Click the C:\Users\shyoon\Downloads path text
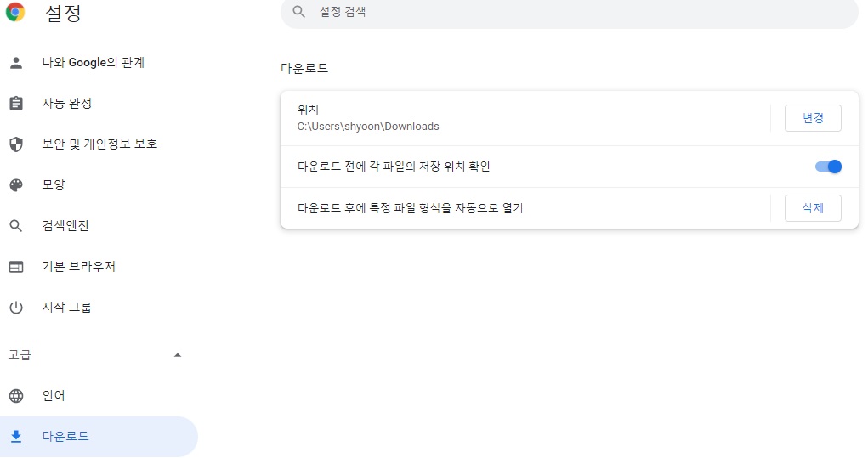The height and width of the screenshot is (458, 868). coord(368,127)
